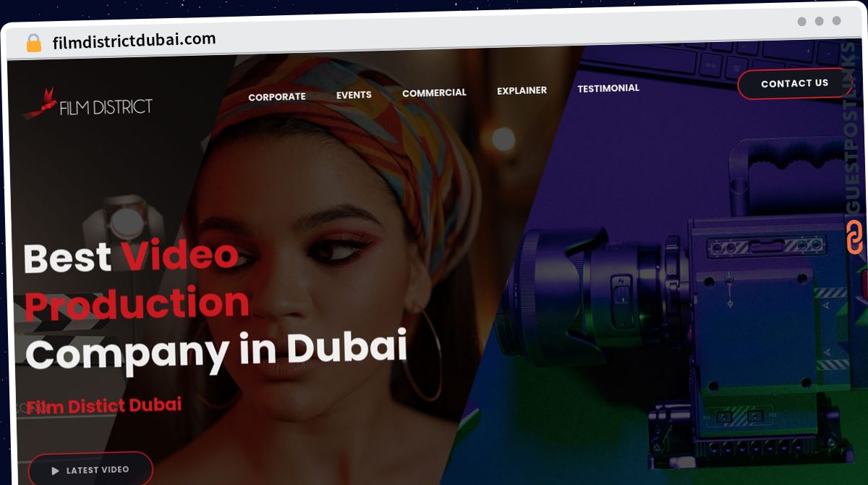
Task: Click the middle gray window dot
Action: (819, 21)
